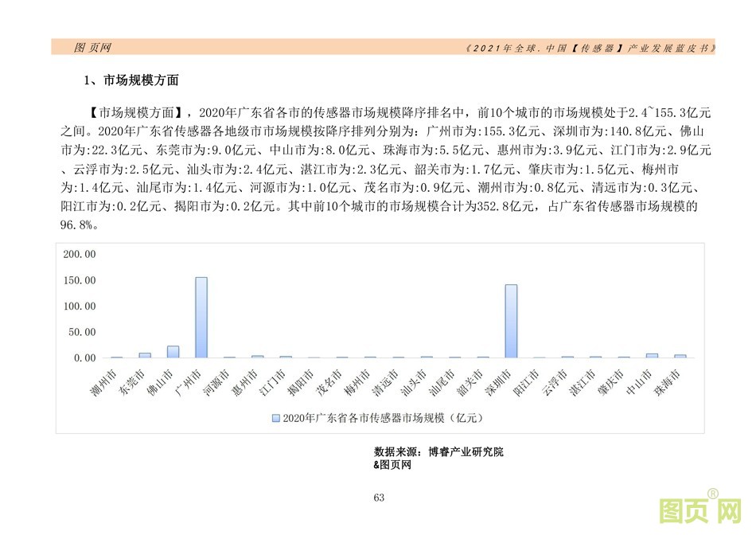Viewport: 756px width, 535px height.
Task: Click the legend's blue square marker
Action: point(276,417)
